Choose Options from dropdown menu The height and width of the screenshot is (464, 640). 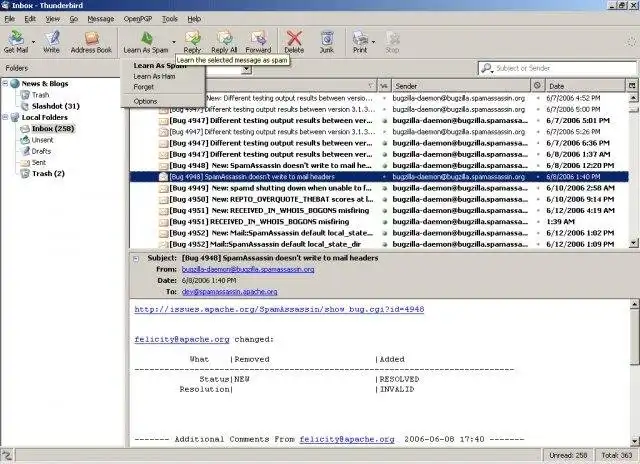coord(145,101)
